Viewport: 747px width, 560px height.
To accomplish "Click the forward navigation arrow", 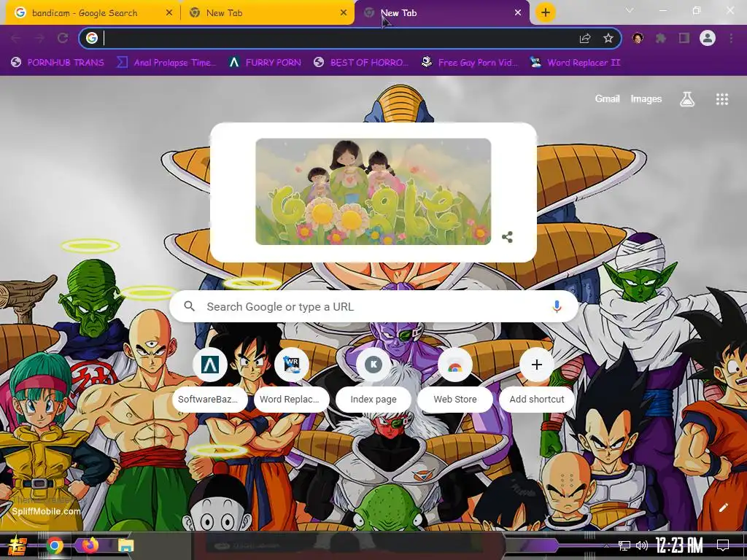I will click(x=39, y=38).
